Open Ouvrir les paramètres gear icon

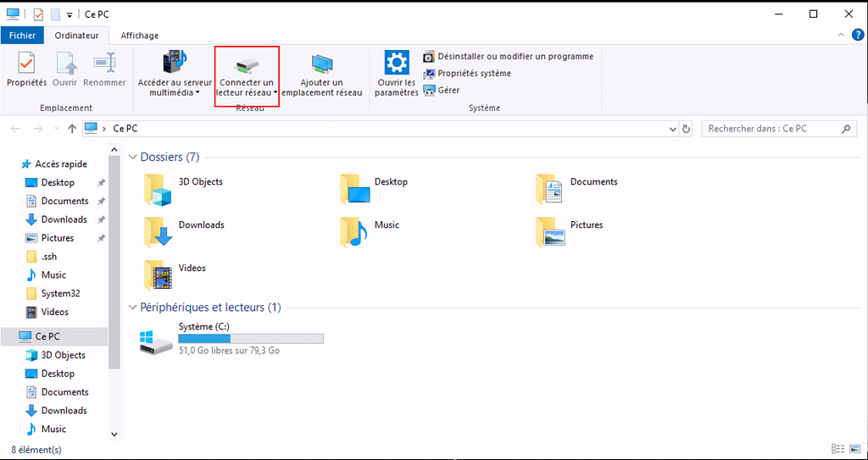(x=396, y=64)
